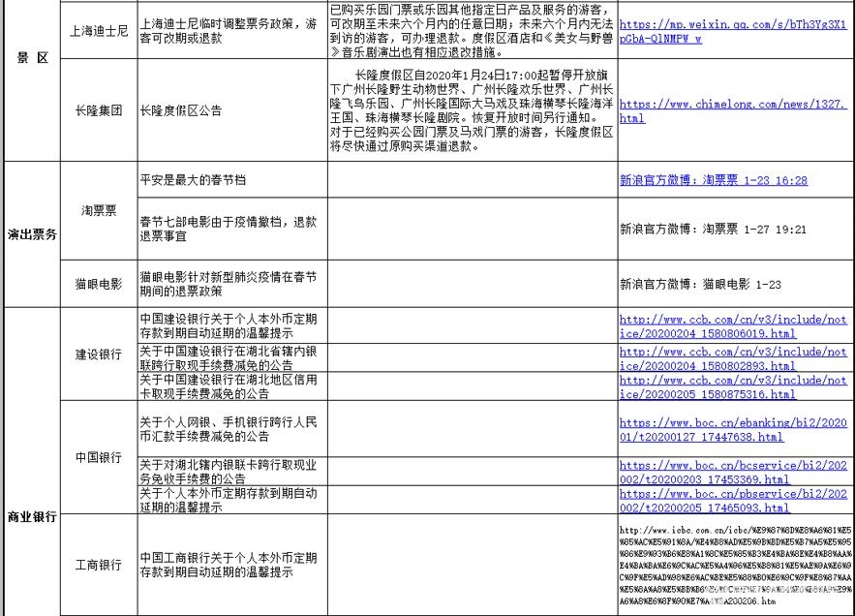
Task: Select the long icbc.com.cn URL cell
Action: pyautogui.click(x=735, y=566)
